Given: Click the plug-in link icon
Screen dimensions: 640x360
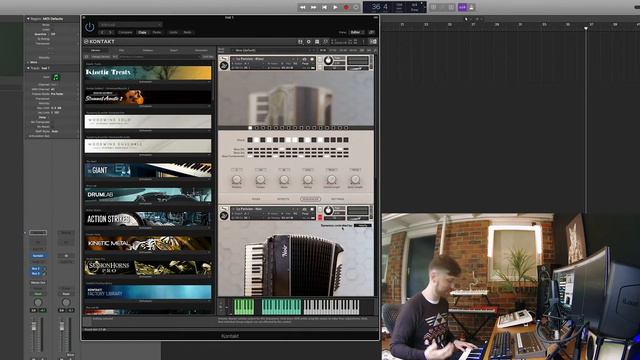Looking at the screenshot, I should [371, 32].
